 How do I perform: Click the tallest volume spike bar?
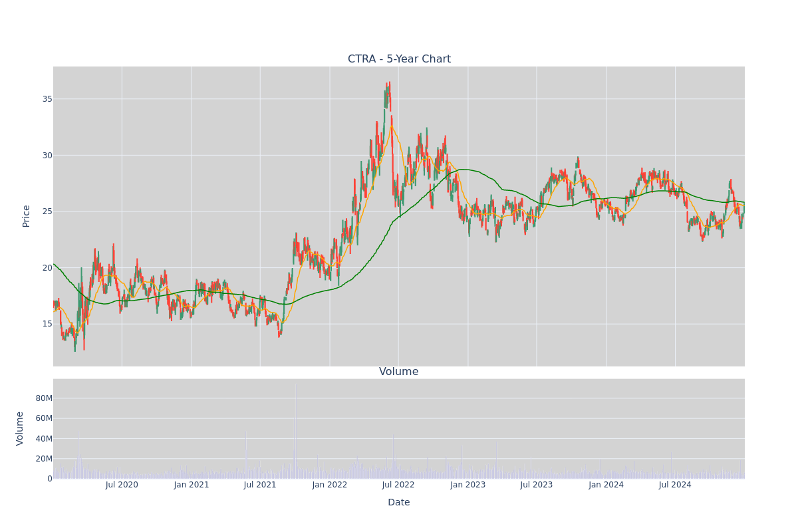pos(295,431)
